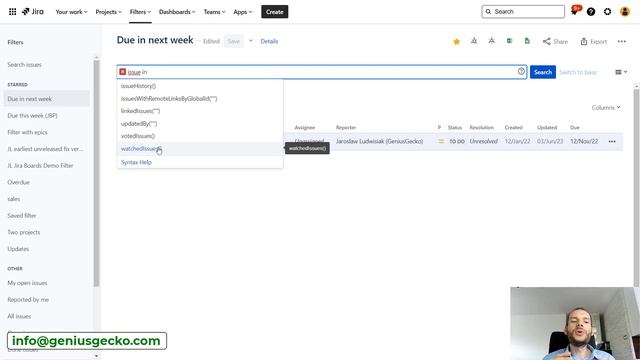The image size is (640, 360).
Task: Open JL earliest unreleased fix version filter
Action: 45,149
